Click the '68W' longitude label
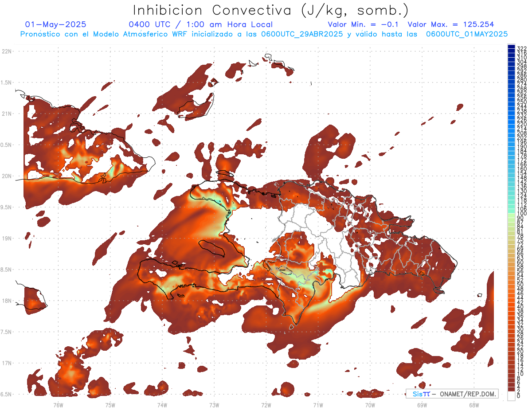This screenshot has height=411, width=532. [473, 405]
